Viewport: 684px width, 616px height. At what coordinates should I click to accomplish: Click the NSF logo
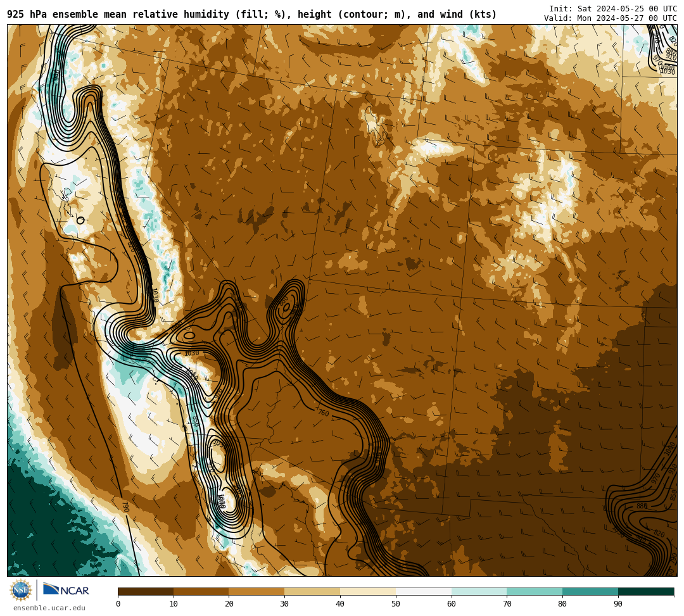(20, 590)
